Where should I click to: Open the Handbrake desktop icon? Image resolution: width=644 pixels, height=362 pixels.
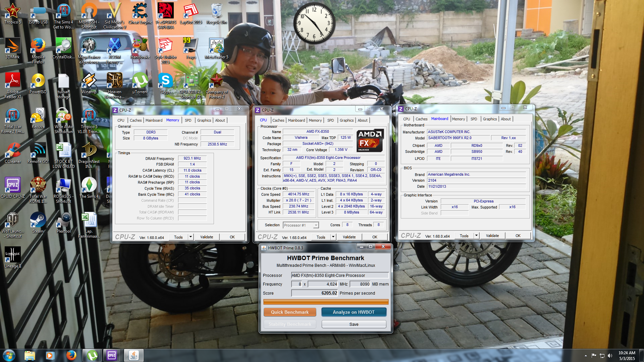point(140,49)
